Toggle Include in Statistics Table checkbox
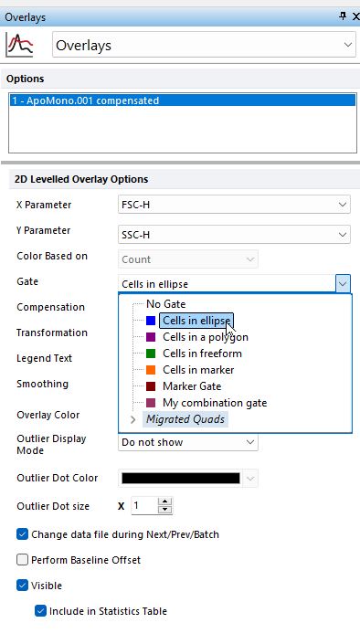 pyautogui.click(x=40, y=611)
